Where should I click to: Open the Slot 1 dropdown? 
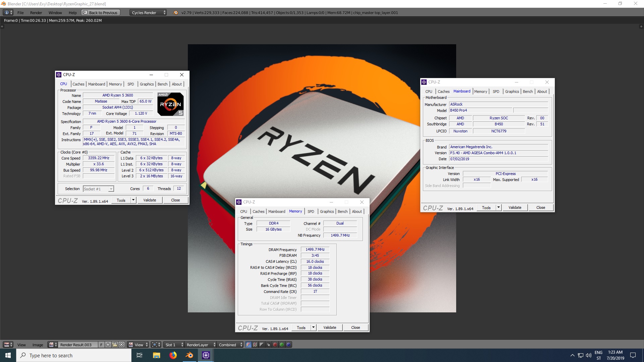pyautogui.click(x=174, y=345)
